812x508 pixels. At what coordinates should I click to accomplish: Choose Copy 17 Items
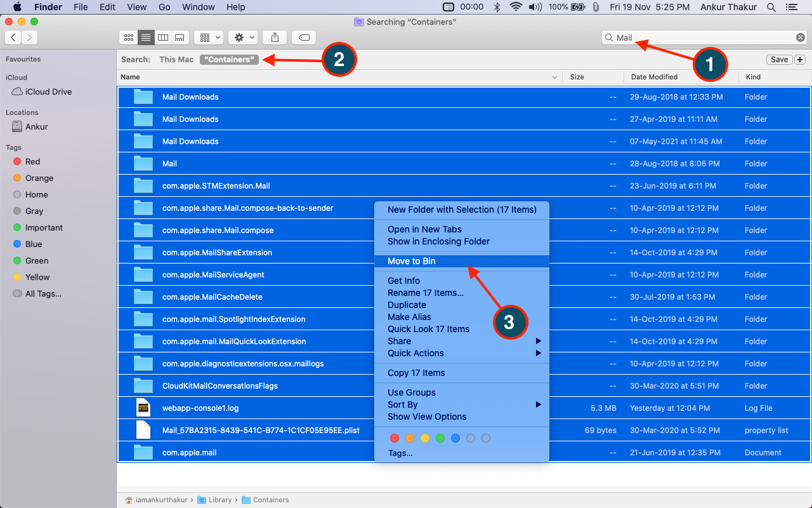[x=462, y=373]
